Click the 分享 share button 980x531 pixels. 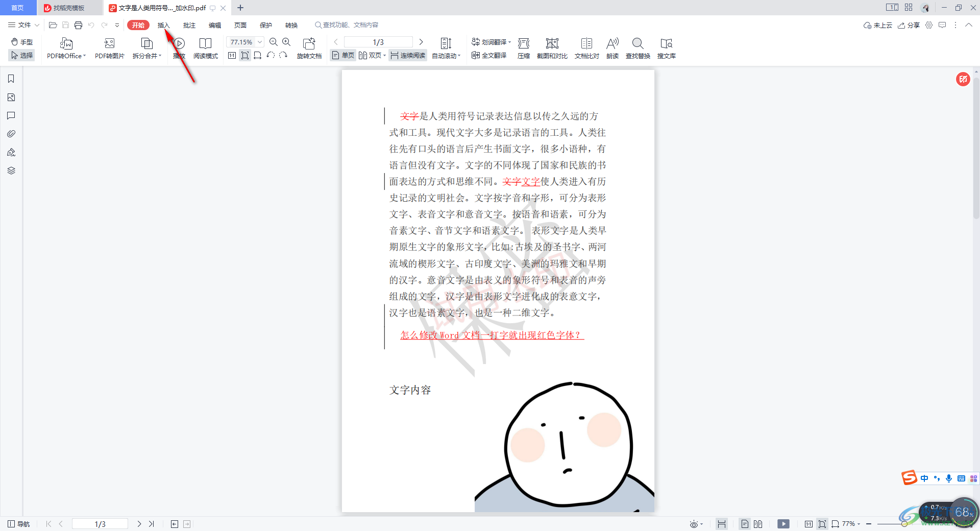point(909,25)
